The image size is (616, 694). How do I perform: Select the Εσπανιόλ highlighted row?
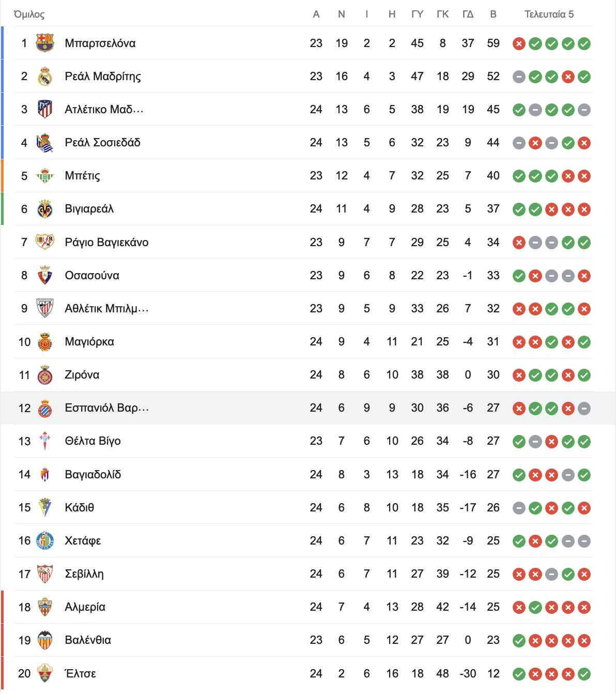[308, 408]
